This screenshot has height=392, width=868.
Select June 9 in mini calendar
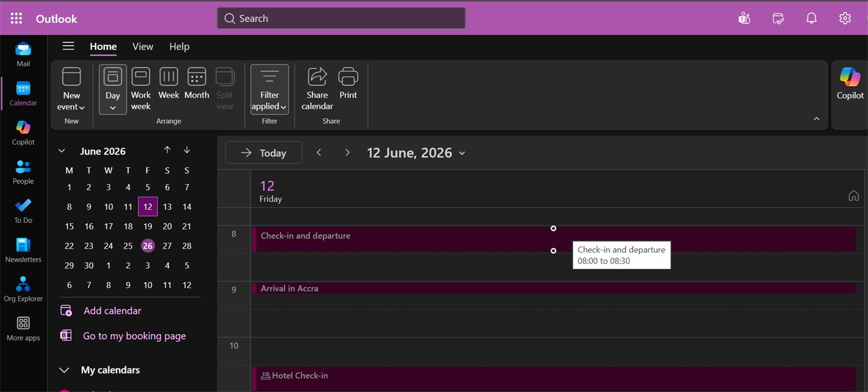coord(89,207)
